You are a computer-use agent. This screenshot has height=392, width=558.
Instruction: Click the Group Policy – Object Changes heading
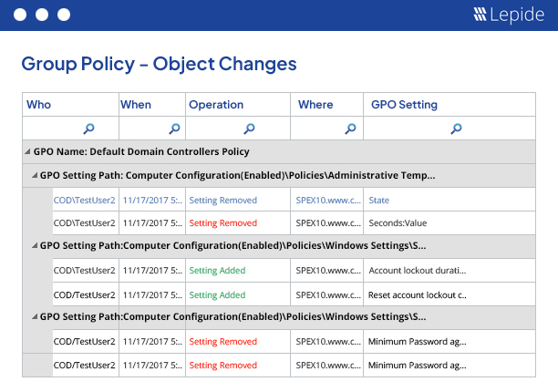(159, 65)
